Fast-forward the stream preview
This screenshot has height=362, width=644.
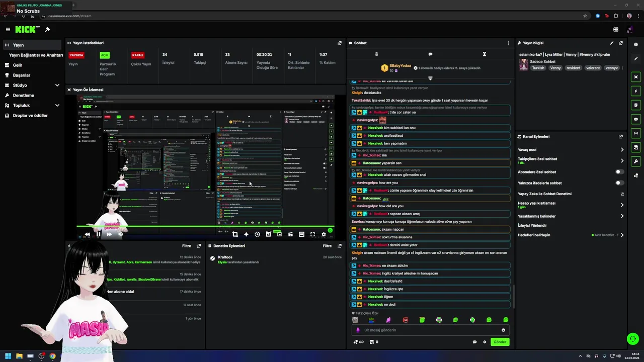pos(109,234)
